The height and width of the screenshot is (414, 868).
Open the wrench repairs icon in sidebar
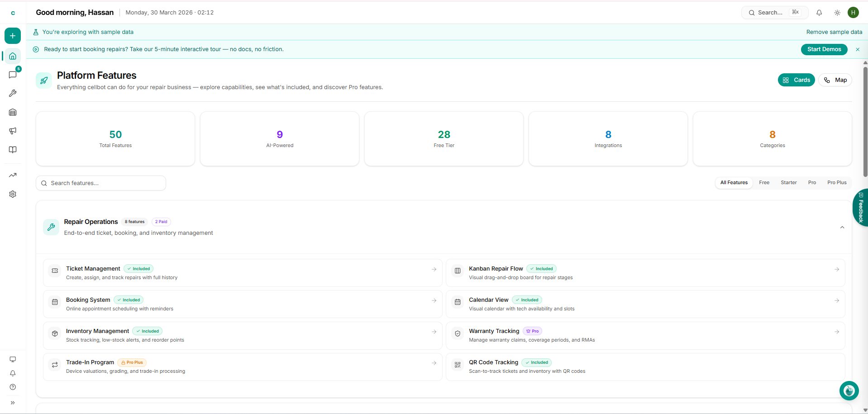click(x=13, y=93)
